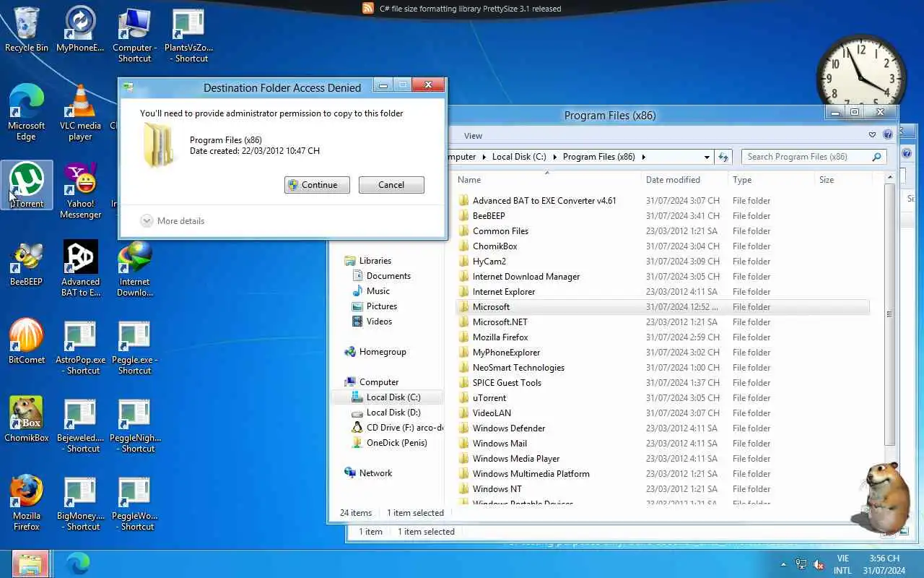Open the Recycle Bin desktop icon
This screenshot has height=578, width=924.
click(27, 29)
